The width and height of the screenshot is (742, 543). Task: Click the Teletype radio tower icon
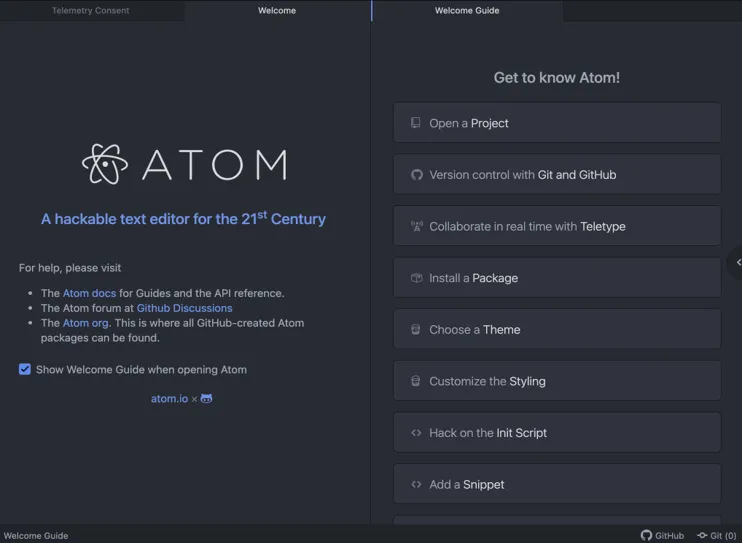coord(416,226)
